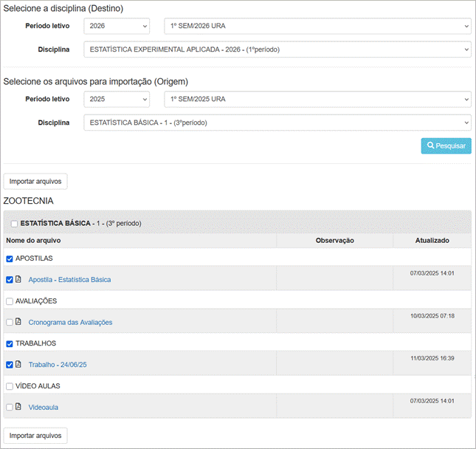Click the Pesquisar search button
Screen dimensions: 476x449
446,145
